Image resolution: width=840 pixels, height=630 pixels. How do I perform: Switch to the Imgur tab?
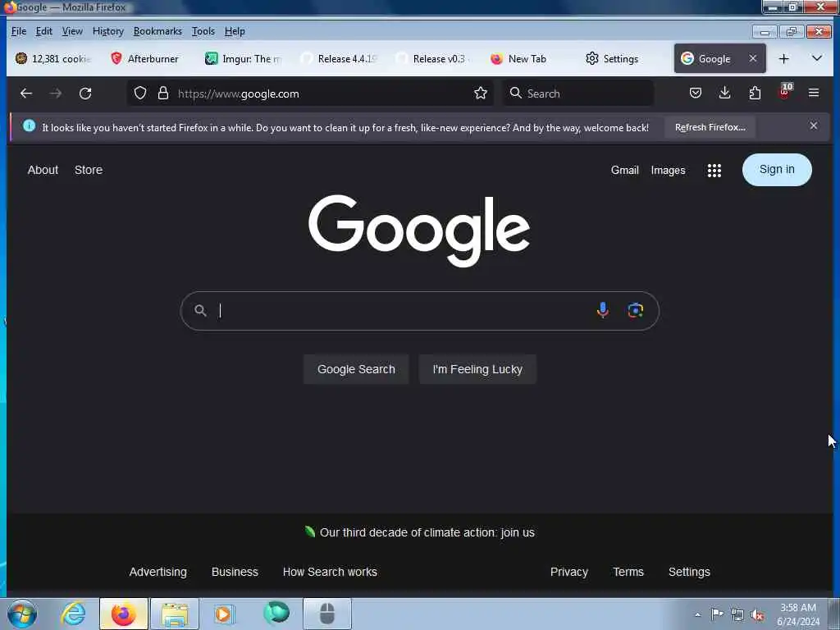[x=243, y=58]
